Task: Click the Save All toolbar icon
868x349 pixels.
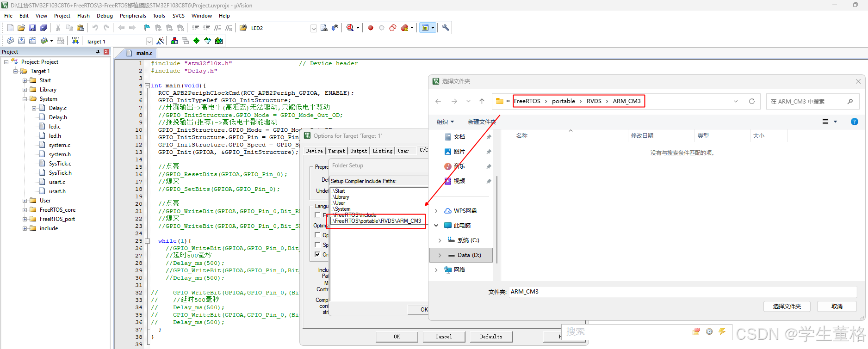Action: [x=43, y=28]
